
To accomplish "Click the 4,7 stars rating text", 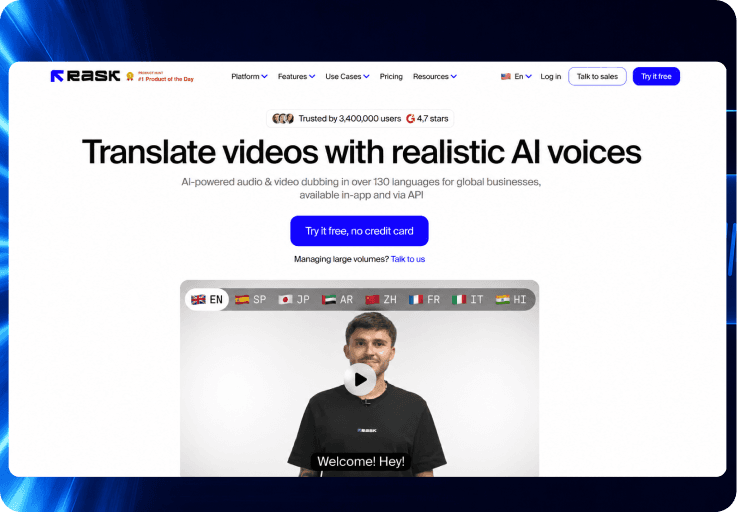I will click(x=432, y=118).
